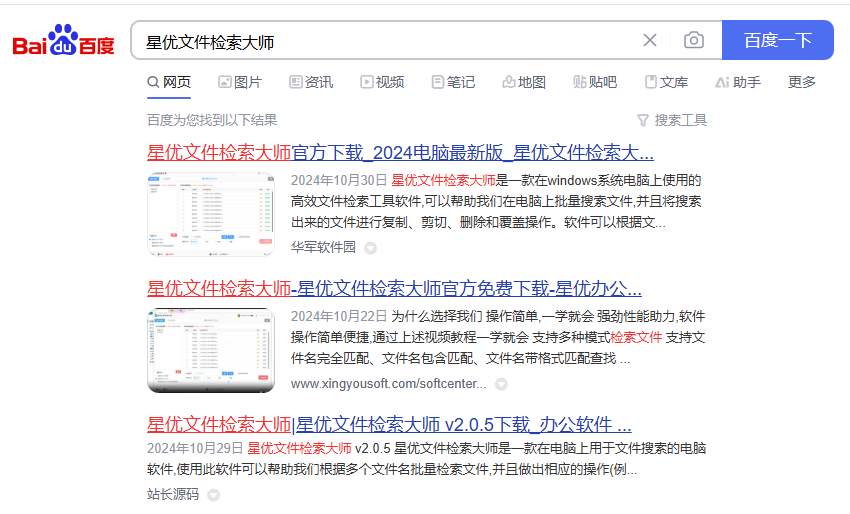Expand dropdown arrow beside 站长源码
The image size is (850, 514).
coord(214,495)
